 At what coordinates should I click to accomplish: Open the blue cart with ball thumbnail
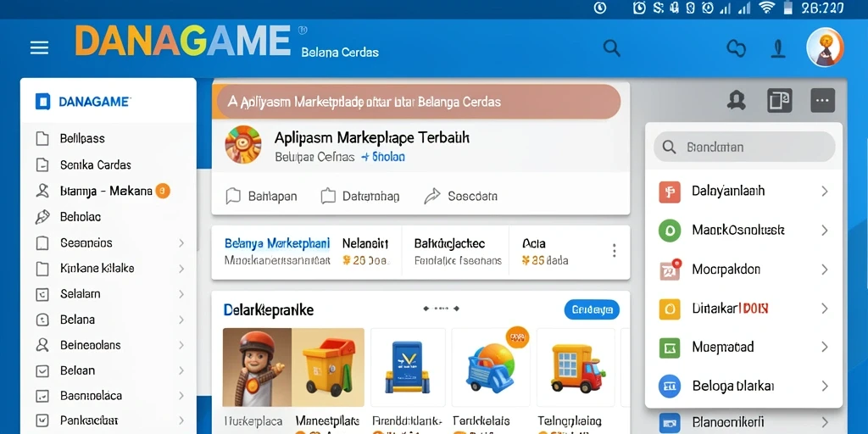point(489,368)
